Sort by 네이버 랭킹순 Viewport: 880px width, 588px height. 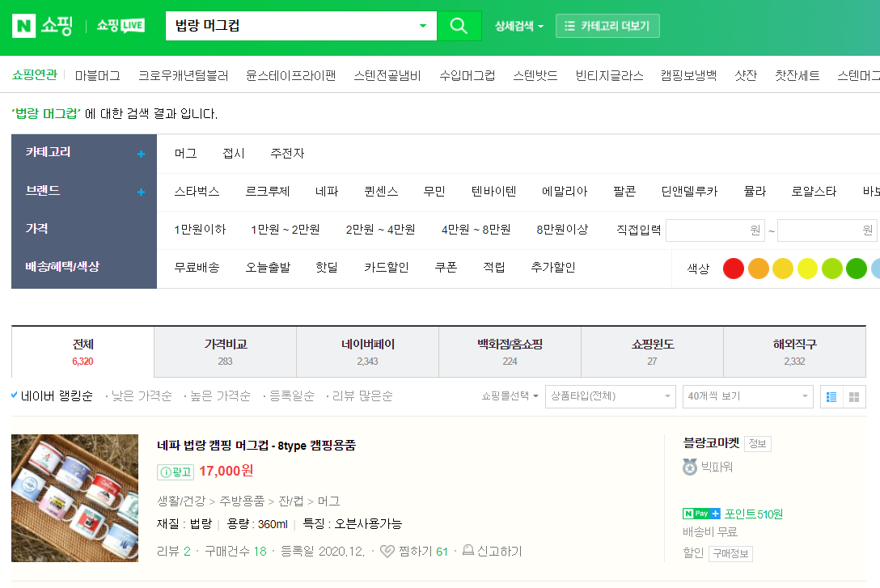click(57, 396)
